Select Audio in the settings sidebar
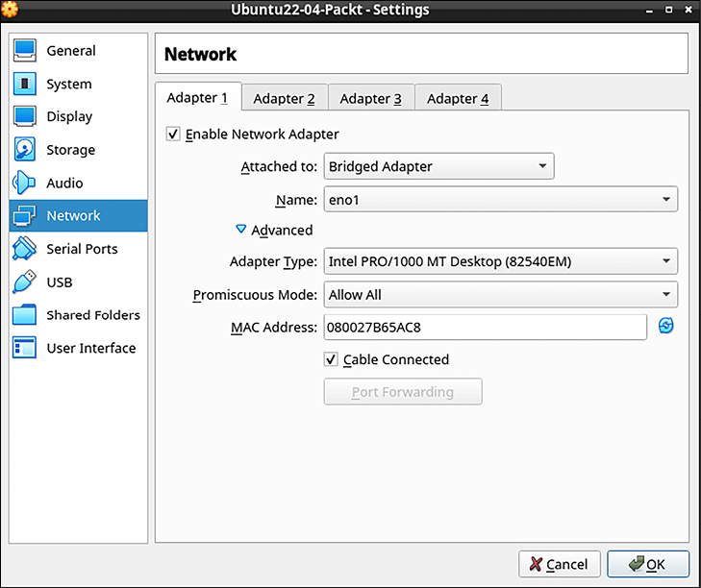 tap(78, 183)
